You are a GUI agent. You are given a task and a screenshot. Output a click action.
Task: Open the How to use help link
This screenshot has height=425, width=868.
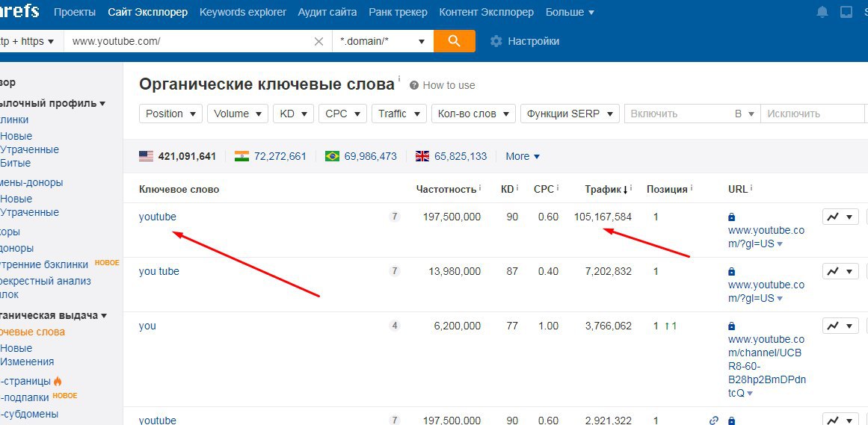(449, 85)
